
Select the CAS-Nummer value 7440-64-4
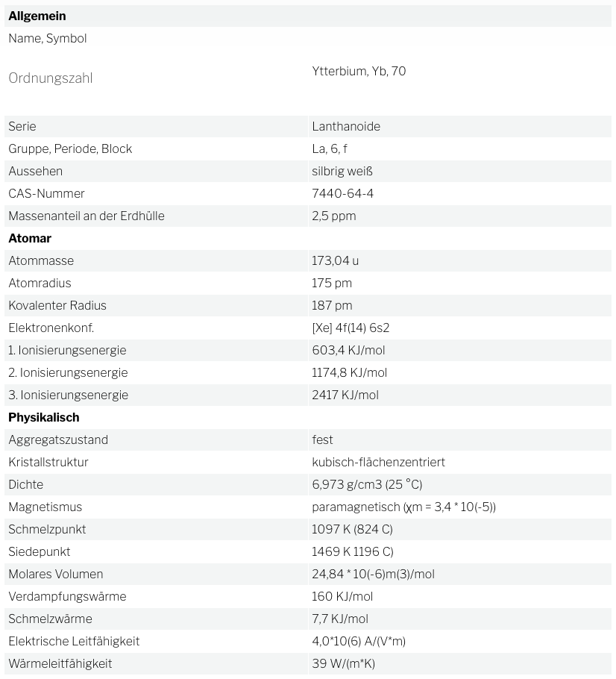click(x=343, y=193)
